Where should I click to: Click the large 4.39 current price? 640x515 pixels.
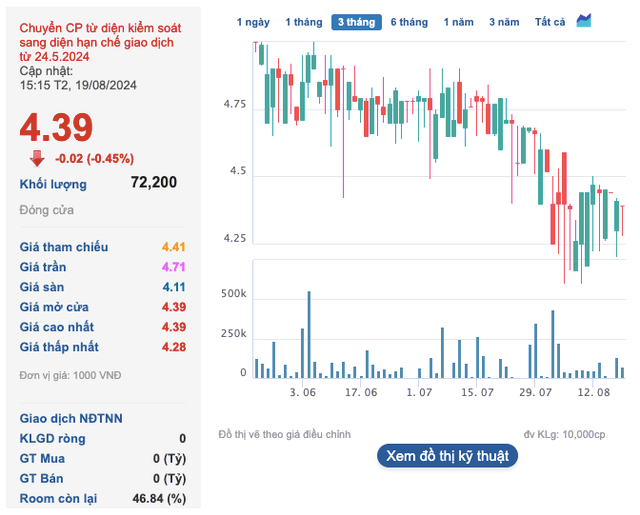tap(56, 127)
